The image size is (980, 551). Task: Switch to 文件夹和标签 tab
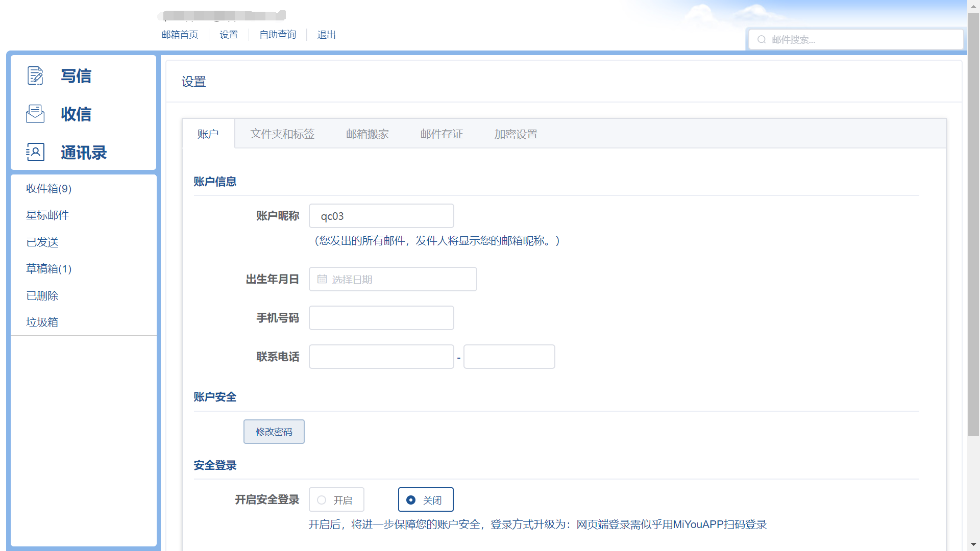282,134
